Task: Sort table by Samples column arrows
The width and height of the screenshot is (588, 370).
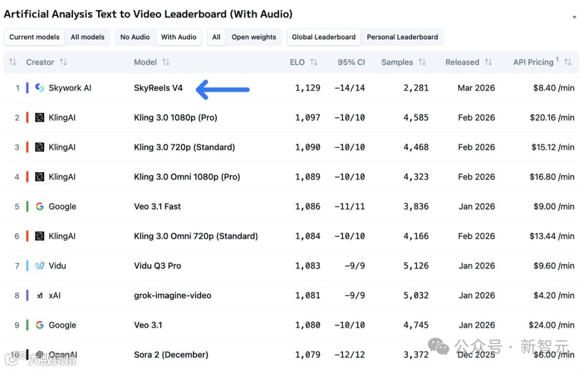Action: tap(422, 62)
